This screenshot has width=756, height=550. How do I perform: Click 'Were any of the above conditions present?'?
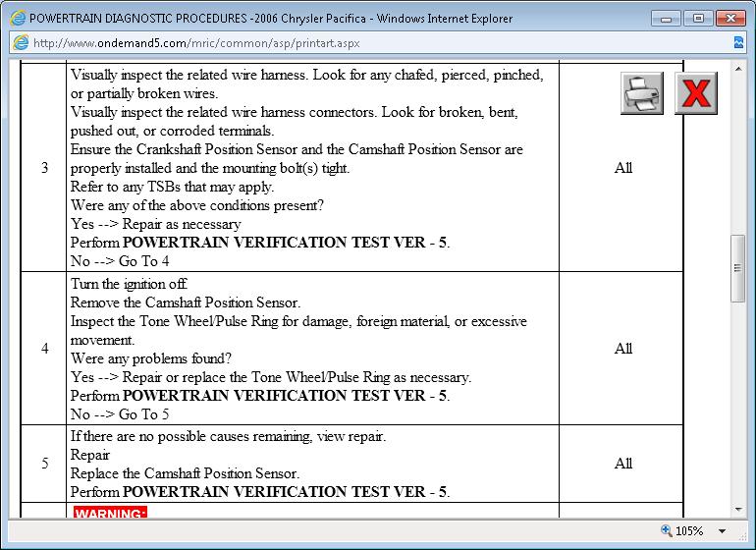click(197, 205)
